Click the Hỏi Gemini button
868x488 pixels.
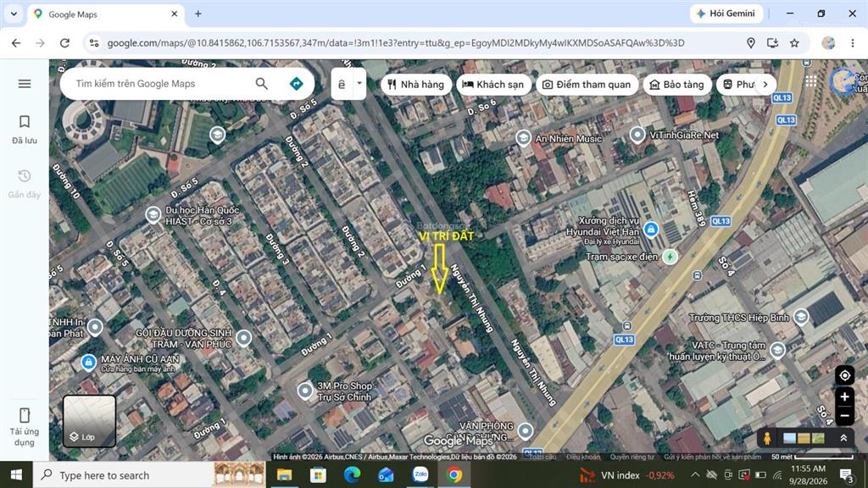coord(726,14)
